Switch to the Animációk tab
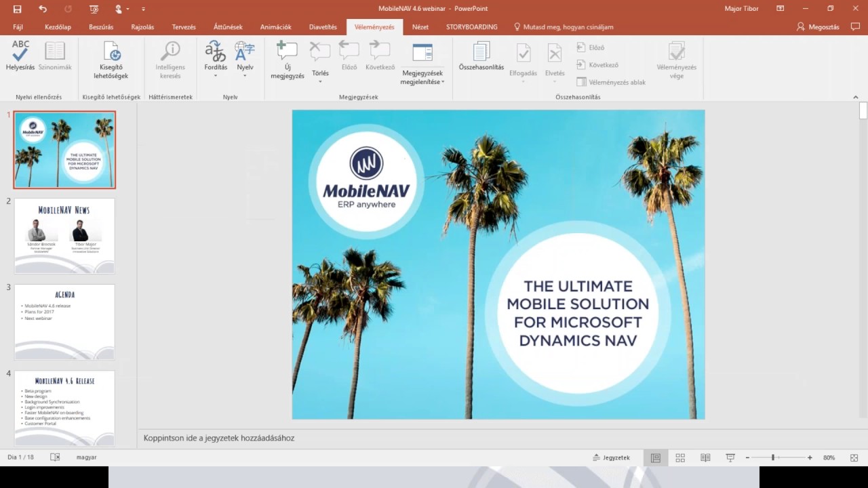This screenshot has width=868, height=488. click(x=276, y=27)
